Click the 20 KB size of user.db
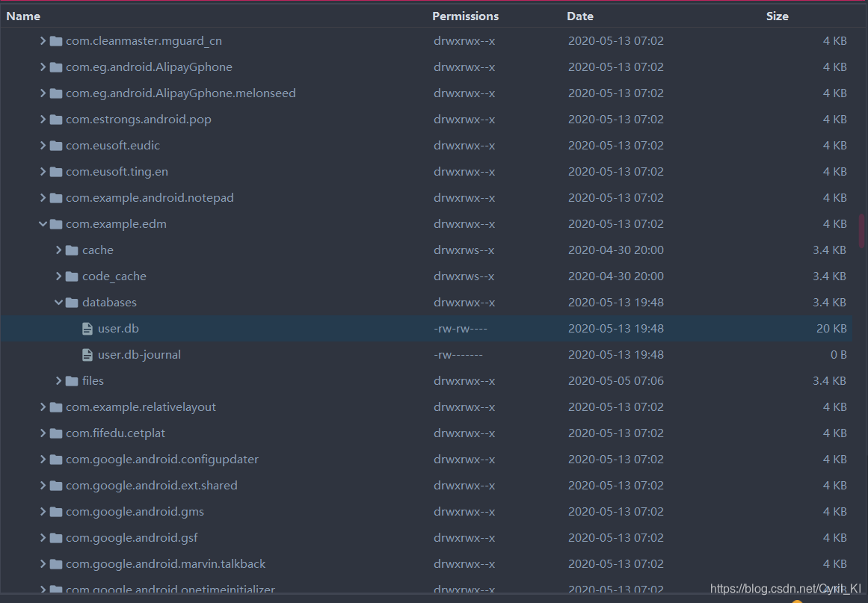Screen dimensions: 868x603 pos(831,329)
